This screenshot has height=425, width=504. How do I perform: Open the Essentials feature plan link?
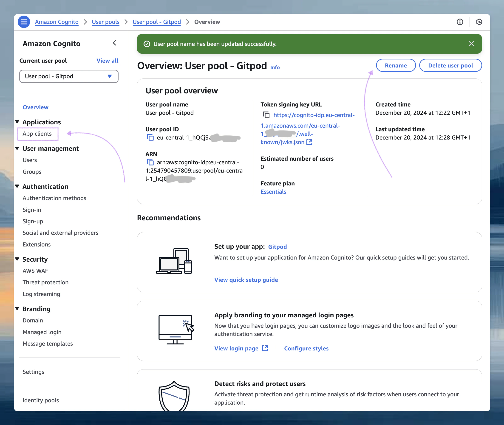tap(273, 192)
